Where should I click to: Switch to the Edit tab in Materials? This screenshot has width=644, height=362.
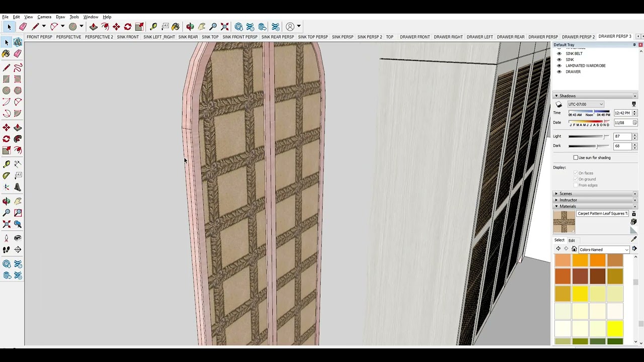572,240
